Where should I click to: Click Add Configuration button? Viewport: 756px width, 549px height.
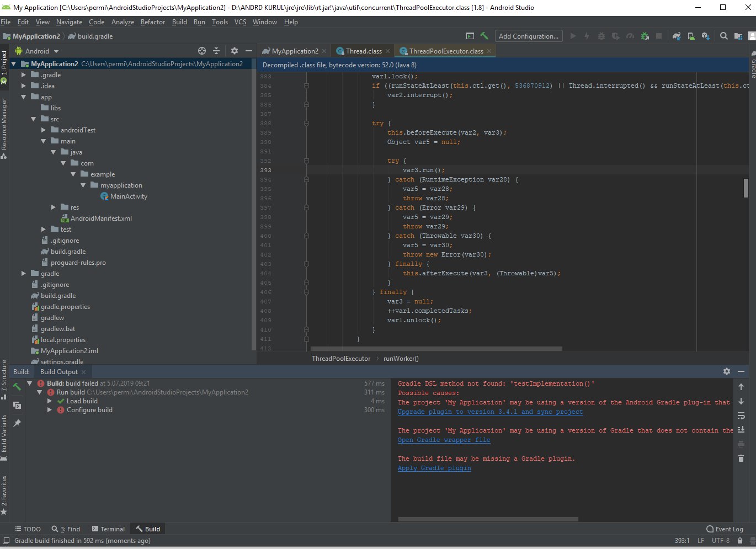tap(529, 36)
